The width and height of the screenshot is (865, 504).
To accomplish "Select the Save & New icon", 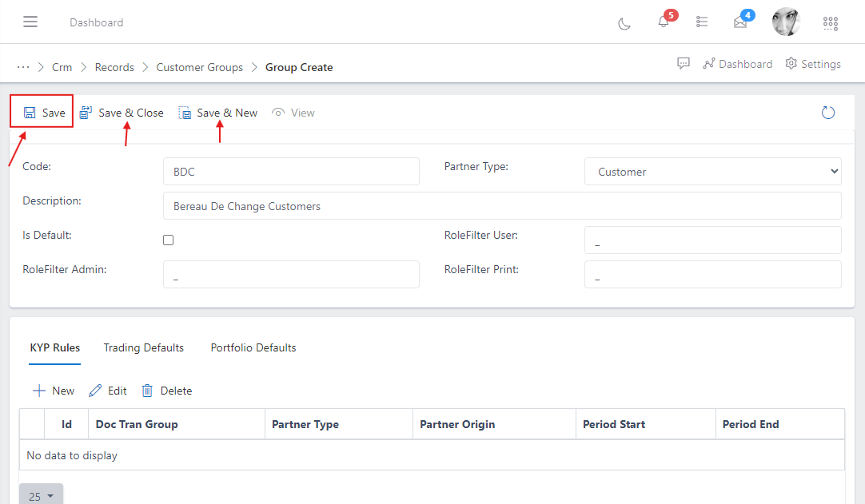I will 185,112.
